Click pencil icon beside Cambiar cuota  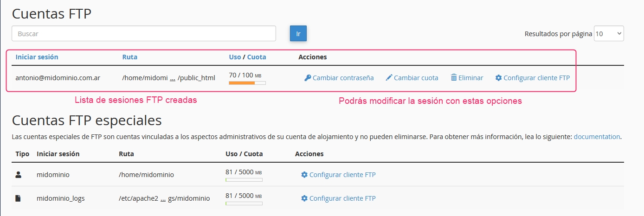[x=389, y=78]
